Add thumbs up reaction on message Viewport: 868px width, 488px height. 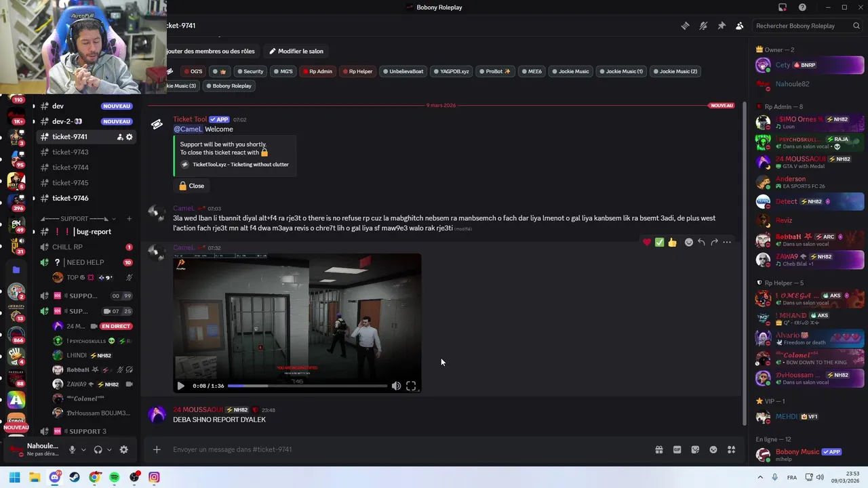pyautogui.click(x=672, y=242)
